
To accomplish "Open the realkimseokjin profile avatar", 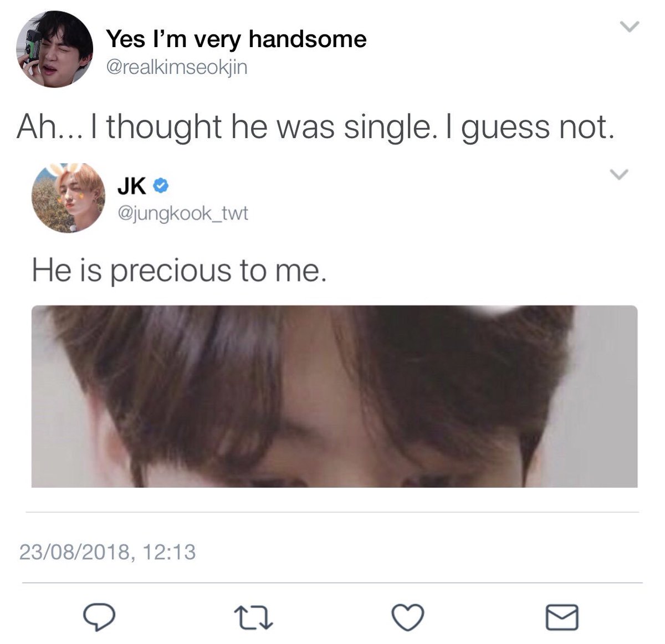I will pyautogui.click(x=54, y=49).
